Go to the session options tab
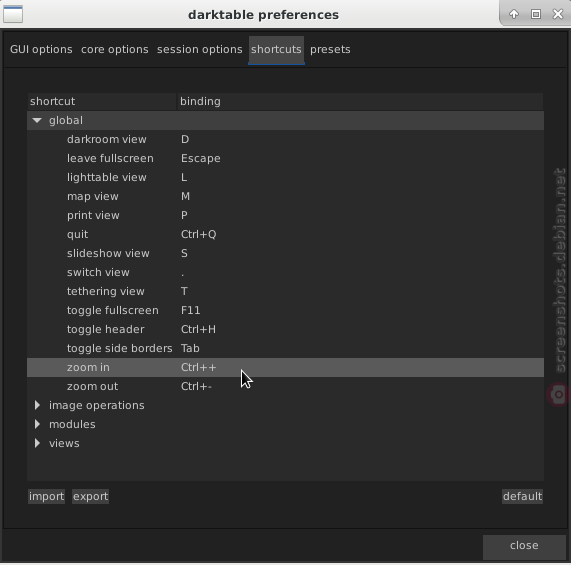 (200, 50)
